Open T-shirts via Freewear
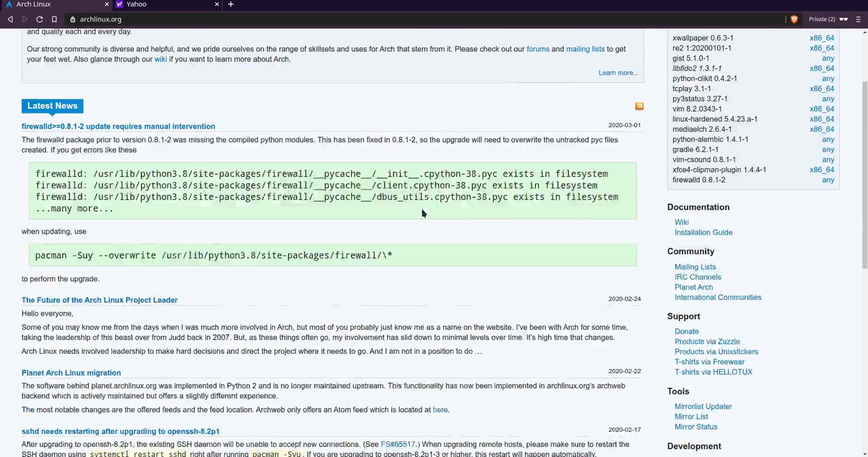Image resolution: width=868 pixels, height=457 pixels. tap(710, 362)
